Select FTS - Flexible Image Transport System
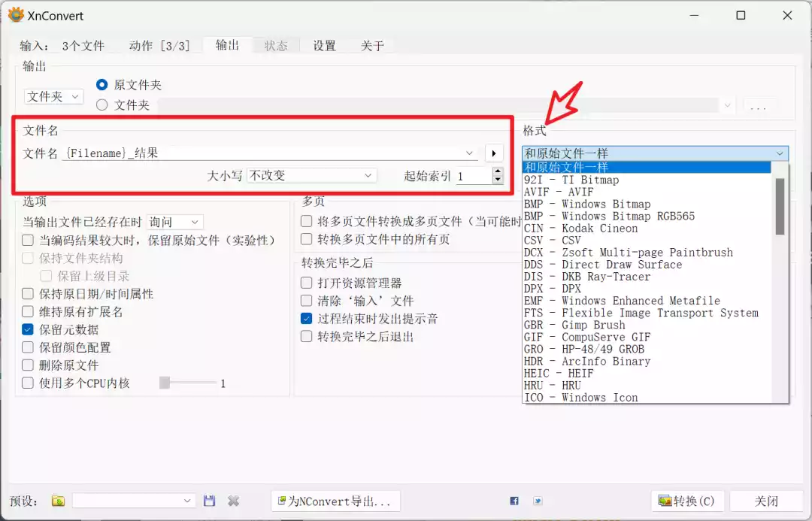Viewport: 812px width, 521px height. [647, 313]
